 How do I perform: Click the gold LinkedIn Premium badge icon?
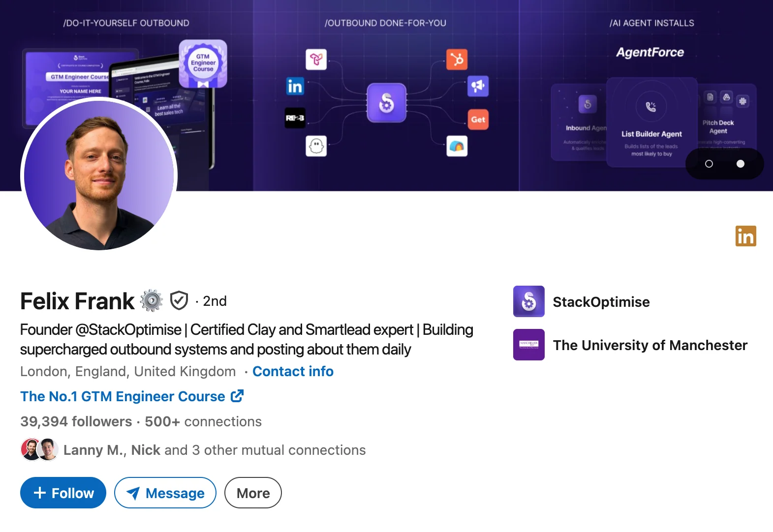pyautogui.click(x=745, y=236)
